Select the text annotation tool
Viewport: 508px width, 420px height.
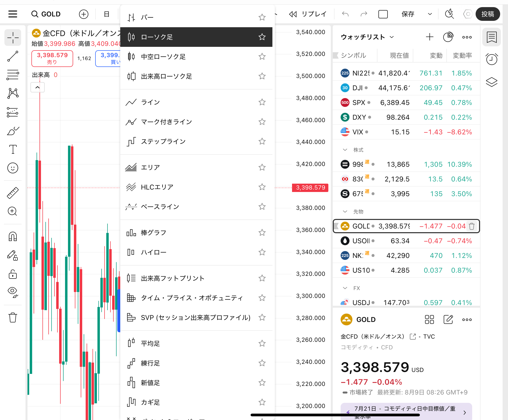[x=13, y=149]
